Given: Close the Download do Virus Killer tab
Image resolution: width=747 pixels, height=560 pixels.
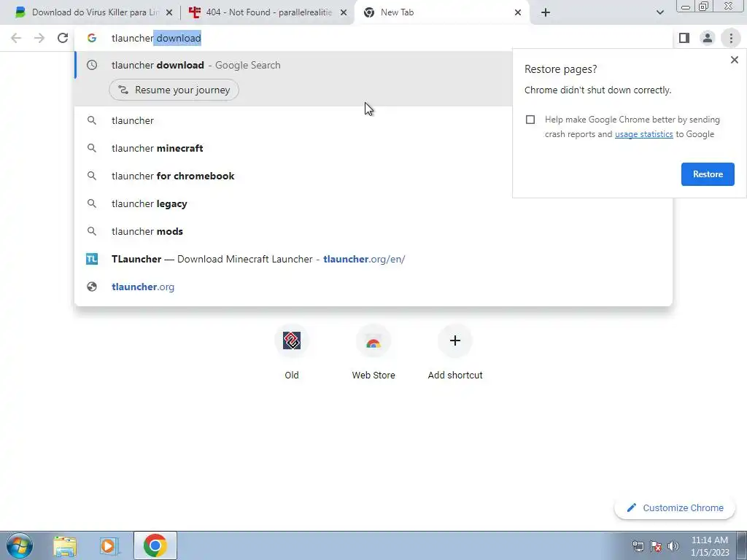Looking at the screenshot, I should pos(169,12).
